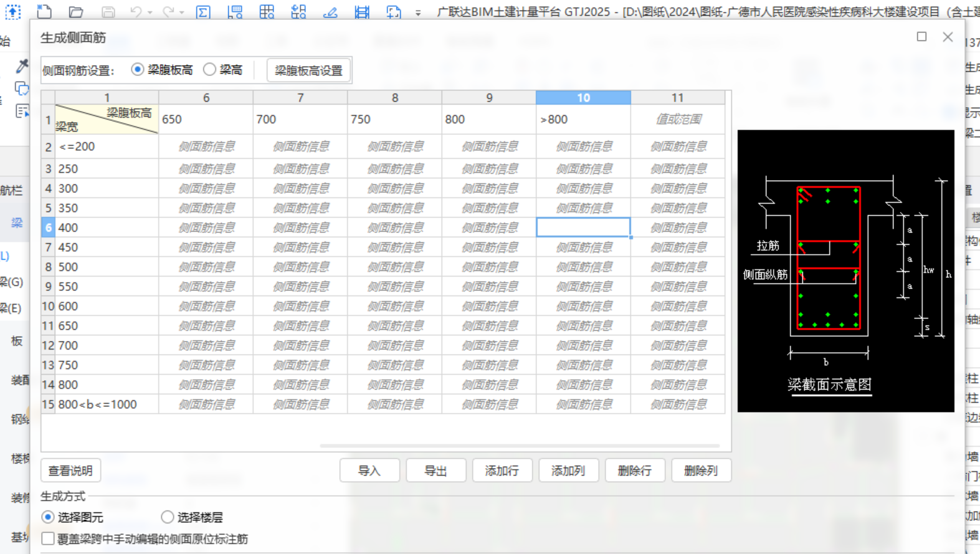Screen dimensions: 980x554
Task: Click the 删除列 button
Action: (701, 470)
